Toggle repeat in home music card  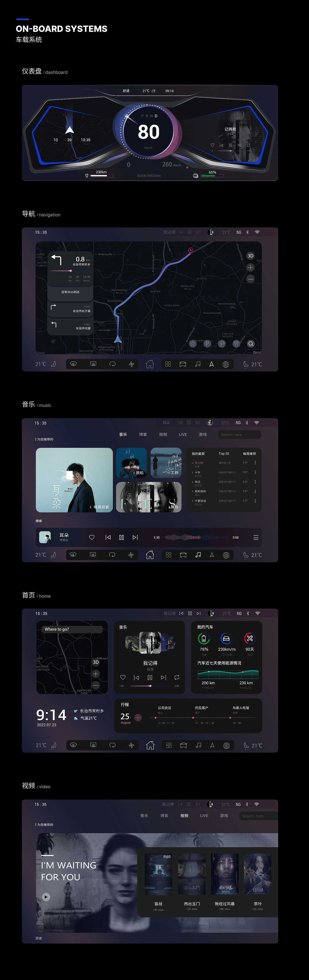click(177, 677)
